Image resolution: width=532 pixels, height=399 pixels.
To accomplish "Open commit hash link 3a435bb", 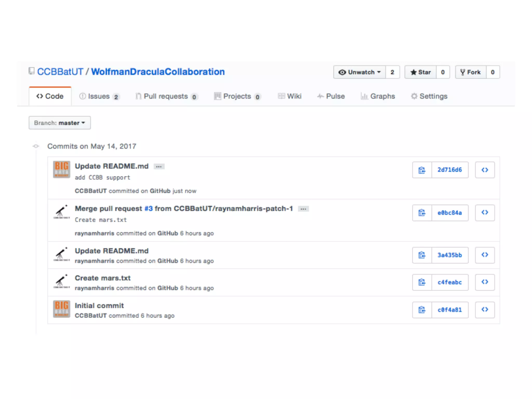I will point(450,255).
